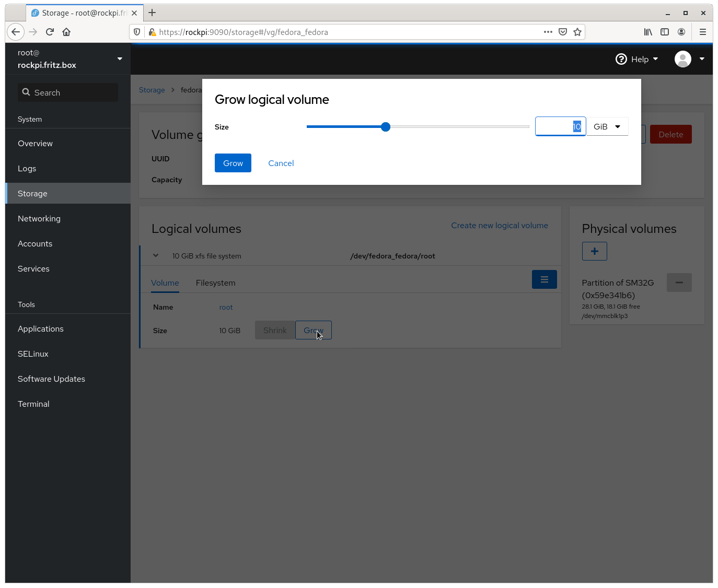Go back with browser back arrow
Screen dimensions: 718x588
point(16,32)
